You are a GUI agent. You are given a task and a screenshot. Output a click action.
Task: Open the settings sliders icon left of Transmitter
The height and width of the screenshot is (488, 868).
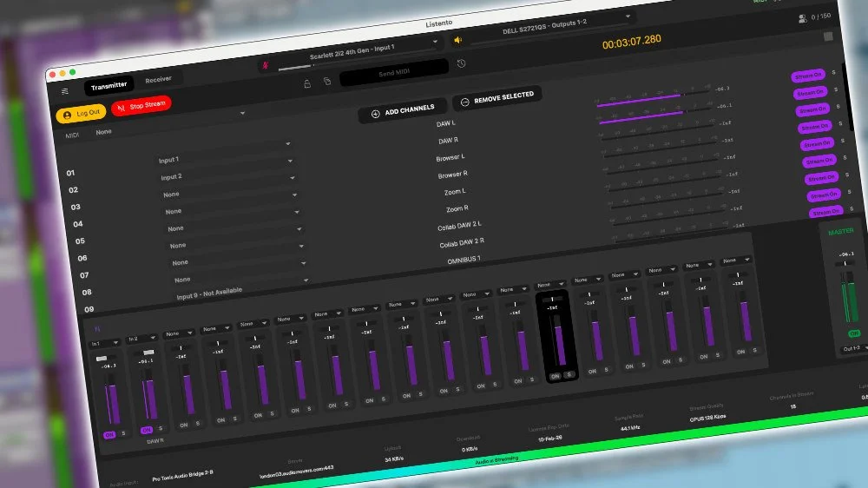pos(65,91)
